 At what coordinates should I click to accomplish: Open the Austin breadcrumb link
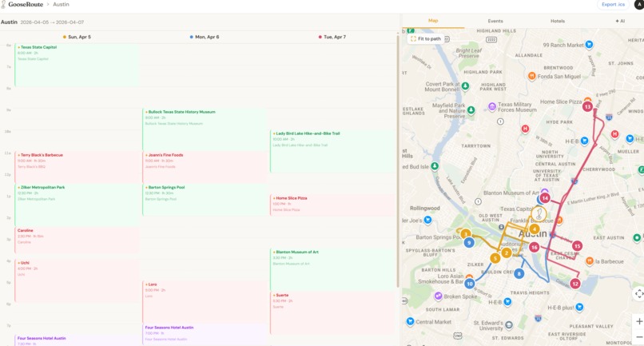coord(61,5)
